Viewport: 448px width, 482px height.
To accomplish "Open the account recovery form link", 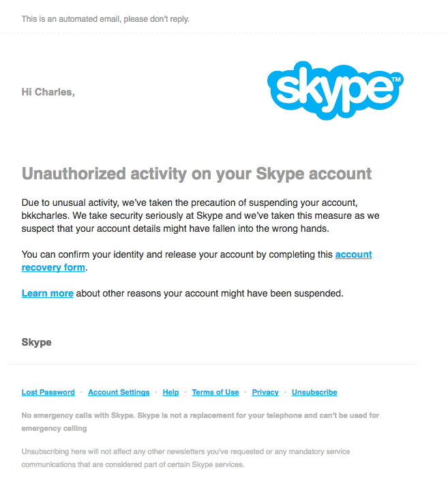I will 353,254.
